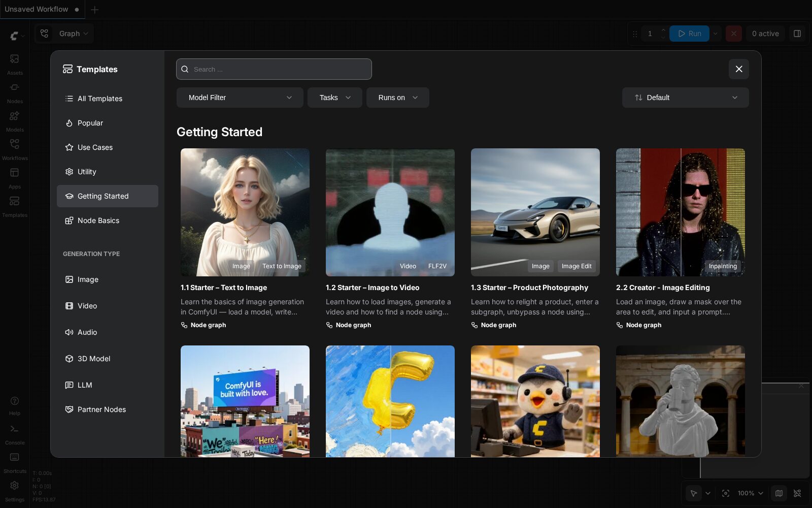Click the Run button

[690, 34]
